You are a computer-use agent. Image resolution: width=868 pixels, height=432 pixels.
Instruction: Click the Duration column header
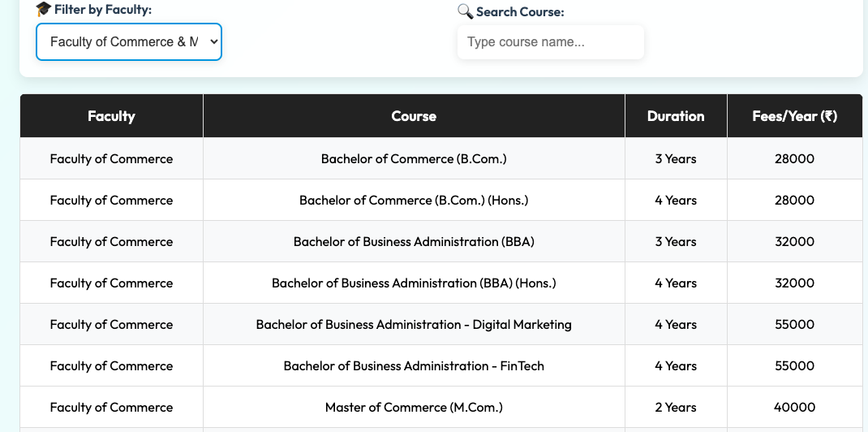(x=676, y=116)
